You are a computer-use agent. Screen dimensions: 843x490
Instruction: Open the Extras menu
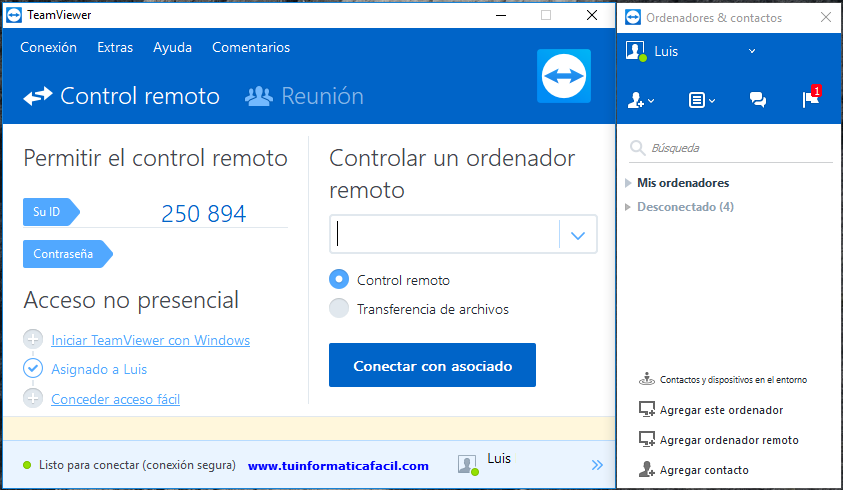point(115,47)
